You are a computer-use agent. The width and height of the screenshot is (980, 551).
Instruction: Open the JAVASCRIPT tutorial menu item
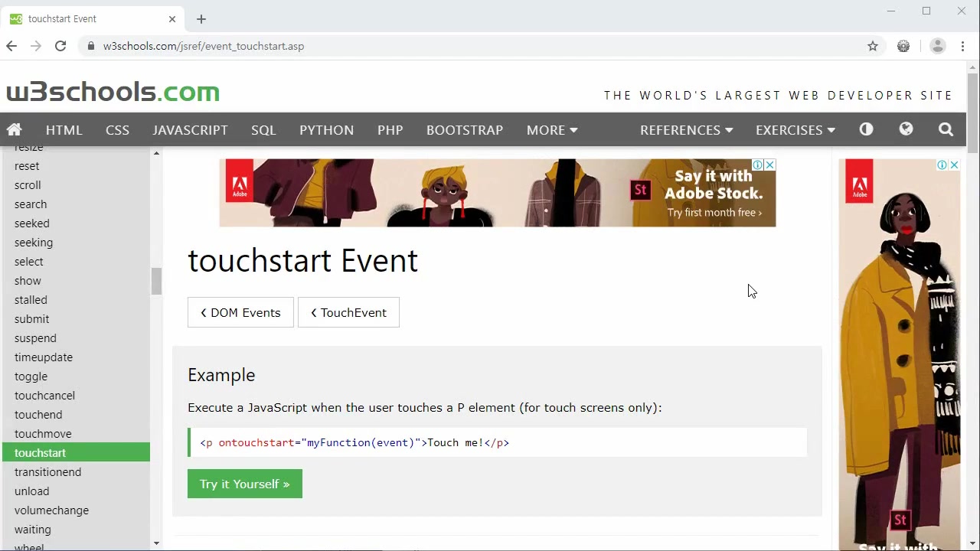[190, 129]
